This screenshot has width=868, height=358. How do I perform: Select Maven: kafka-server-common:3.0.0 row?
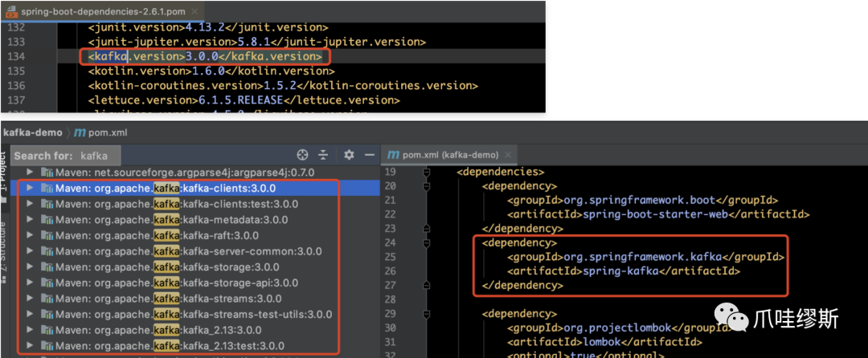tap(194, 251)
